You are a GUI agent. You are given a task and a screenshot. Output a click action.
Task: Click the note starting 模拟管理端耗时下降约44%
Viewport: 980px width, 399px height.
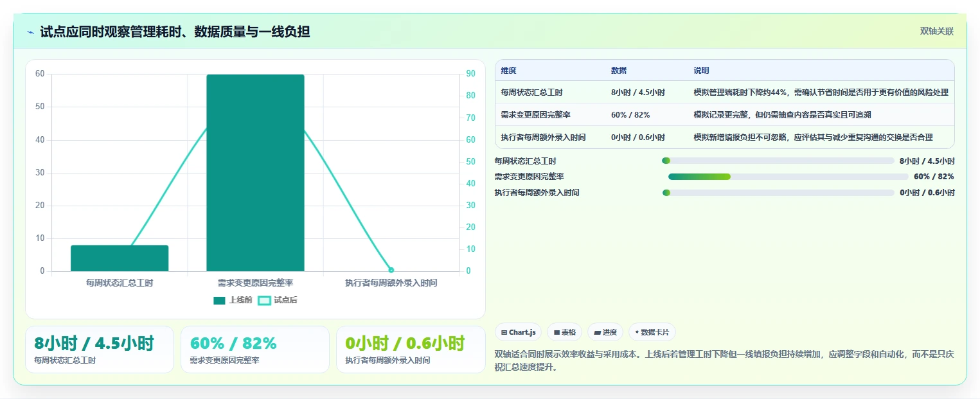[x=821, y=93]
